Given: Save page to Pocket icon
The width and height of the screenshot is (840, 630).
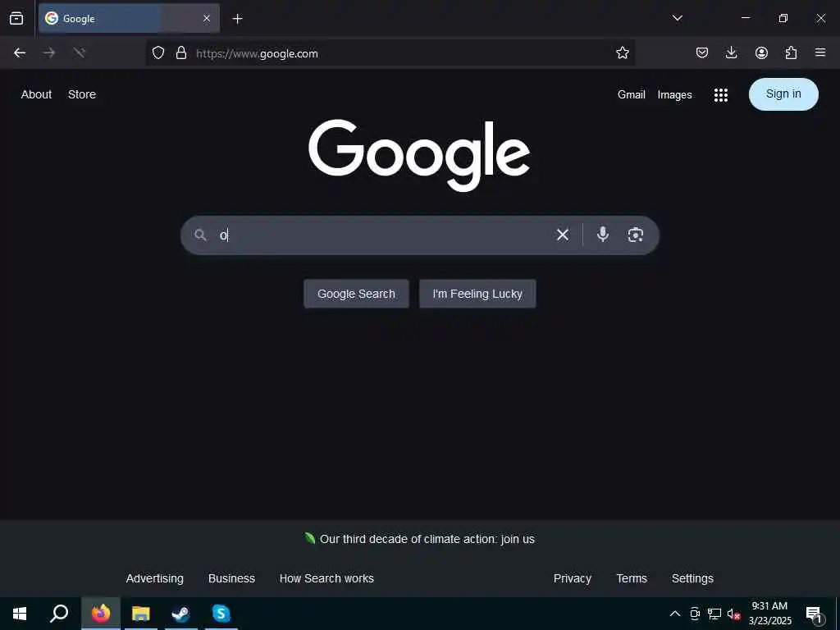Looking at the screenshot, I should coord(702,52).
